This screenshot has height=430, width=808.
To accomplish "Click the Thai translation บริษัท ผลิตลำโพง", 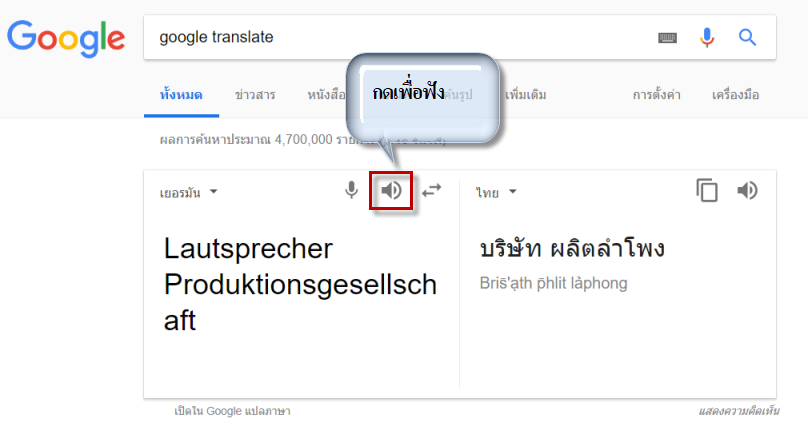I will pyautogui.click(x=572, y=249).
